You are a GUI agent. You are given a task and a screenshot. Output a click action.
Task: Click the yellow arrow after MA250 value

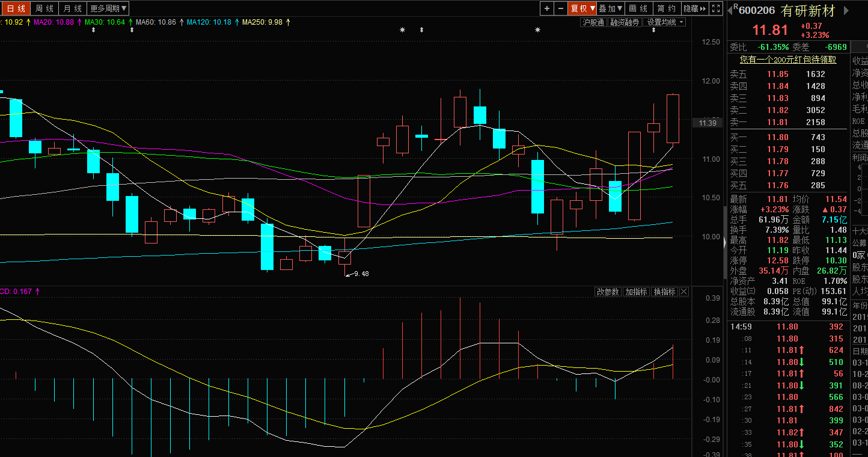[x=288, y=22]
